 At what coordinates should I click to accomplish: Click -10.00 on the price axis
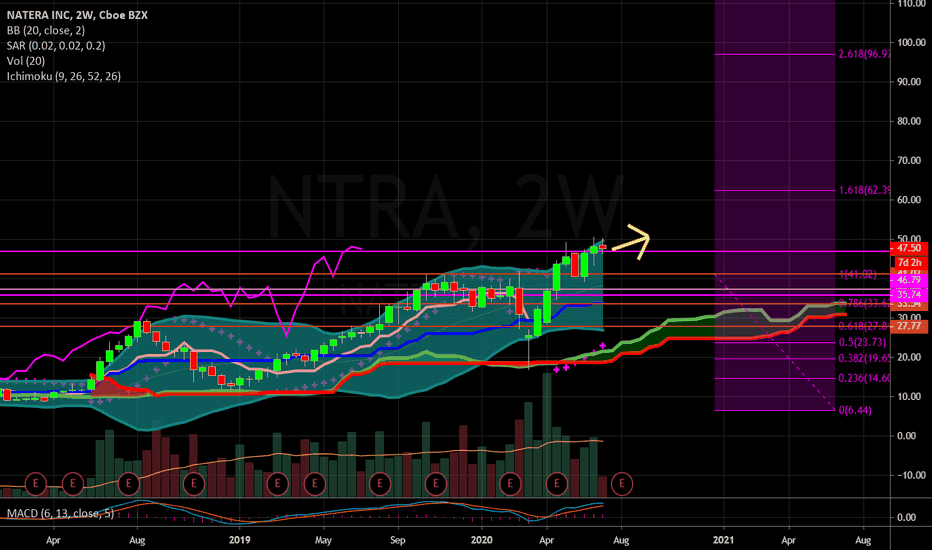click(909, 475)
